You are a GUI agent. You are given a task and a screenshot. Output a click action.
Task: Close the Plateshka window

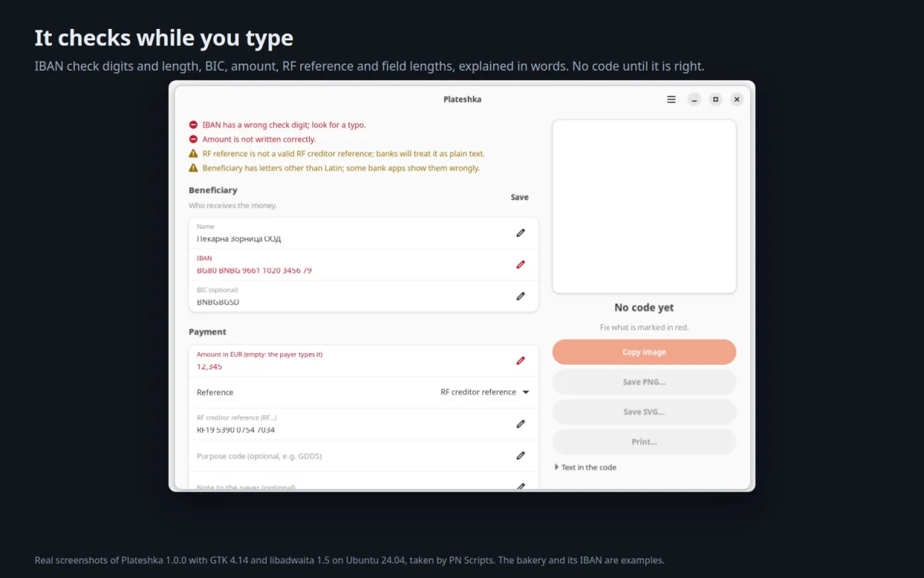pos(736,100)
